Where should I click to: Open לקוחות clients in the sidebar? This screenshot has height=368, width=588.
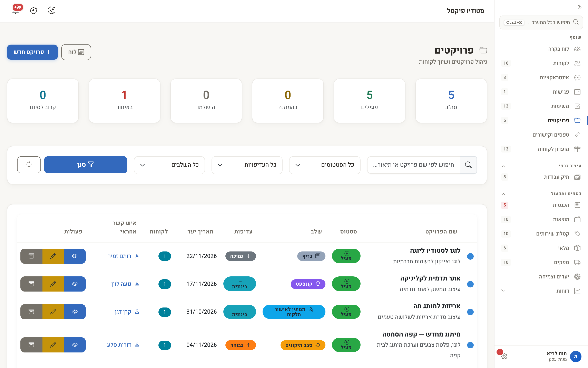(x=541, y=63)
